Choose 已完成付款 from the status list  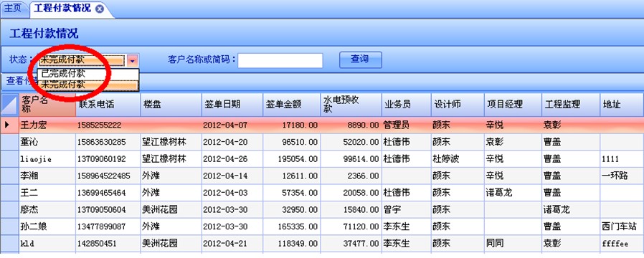[x=88, y=74]
